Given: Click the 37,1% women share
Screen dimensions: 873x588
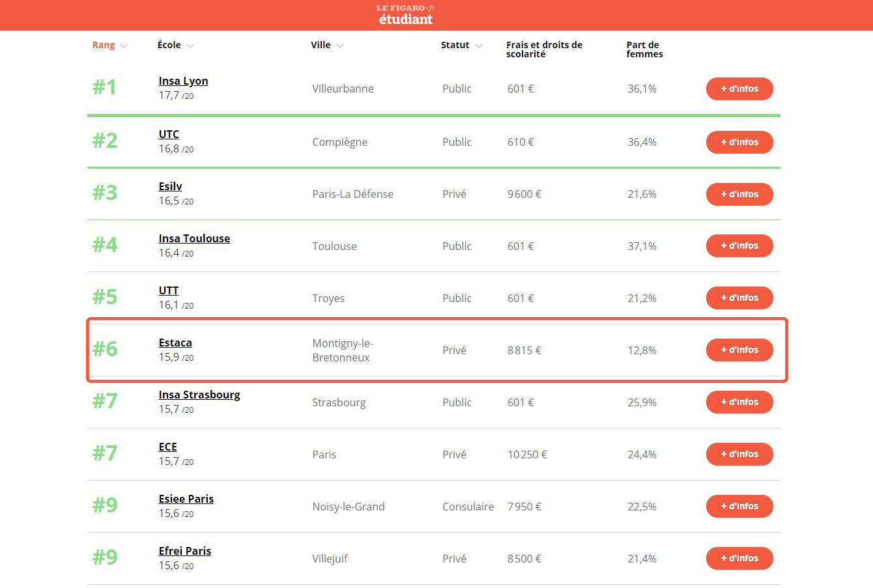Looking at the screenshot, I should [x=642, y=246].
